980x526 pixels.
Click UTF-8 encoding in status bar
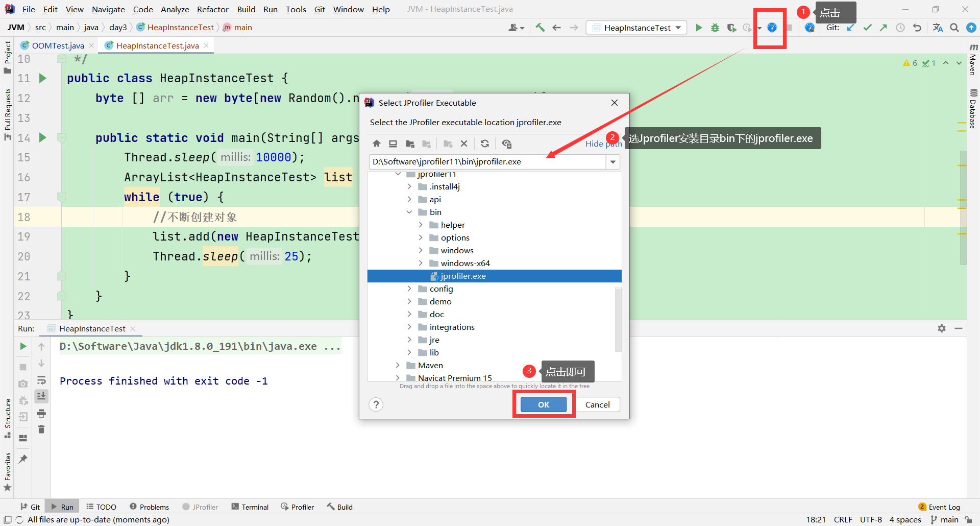point(871,519)
